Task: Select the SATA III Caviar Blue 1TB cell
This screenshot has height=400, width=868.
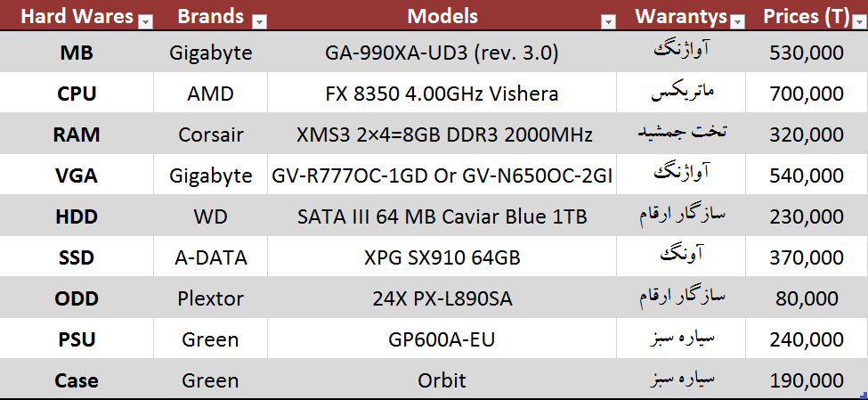Action: (x=442, y=216)
